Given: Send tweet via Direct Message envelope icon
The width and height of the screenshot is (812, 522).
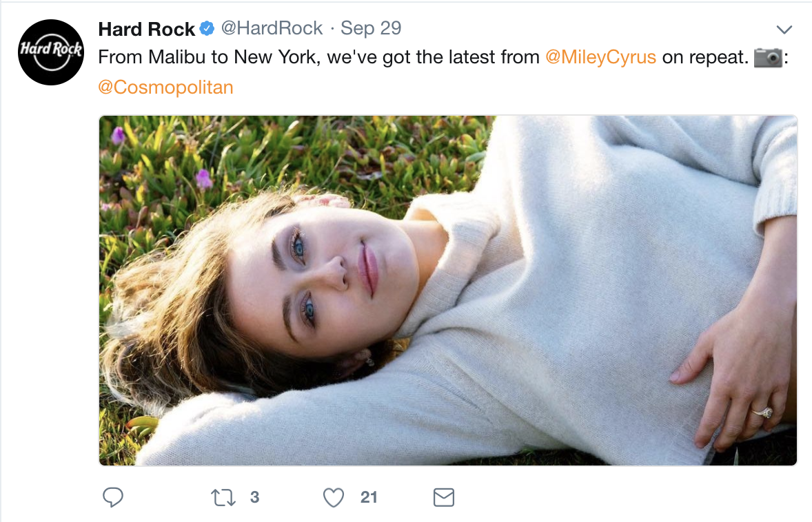Looking at the screenshot, I should pyautogui.click(x=443, y=497).
